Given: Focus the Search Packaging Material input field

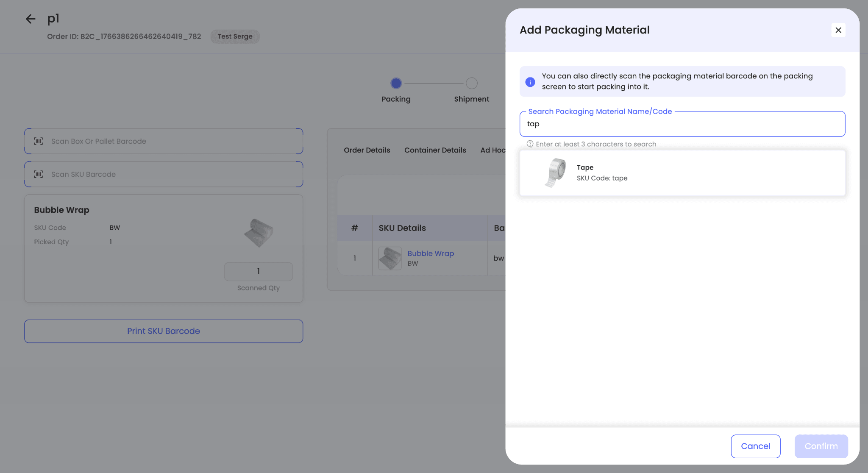Looking at the screenshot, I should (682, 124).
